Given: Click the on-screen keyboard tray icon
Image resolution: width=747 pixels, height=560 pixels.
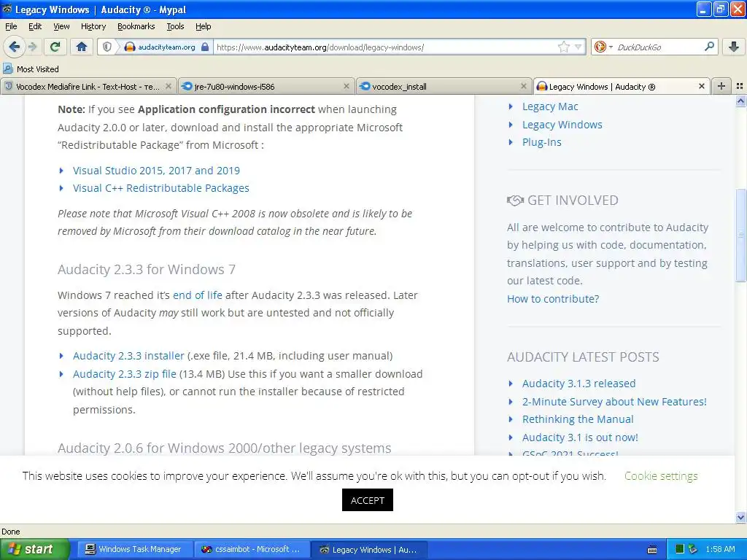Looking at the screenshot, I should pyautogui.click(x=652, y=550).
